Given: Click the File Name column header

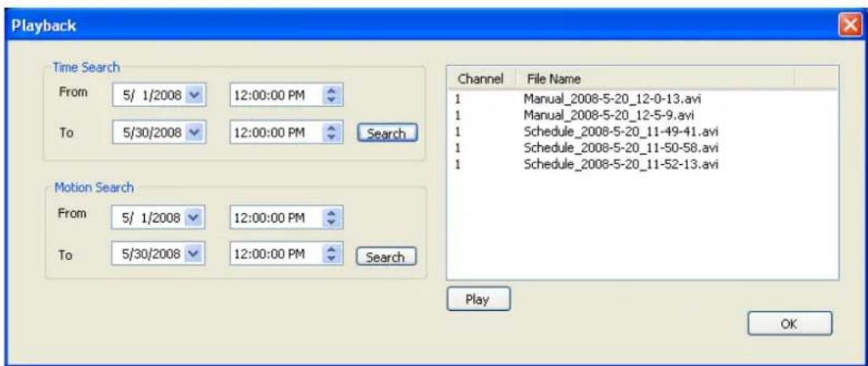Looking at the screenshot, I should click(655, 79).
